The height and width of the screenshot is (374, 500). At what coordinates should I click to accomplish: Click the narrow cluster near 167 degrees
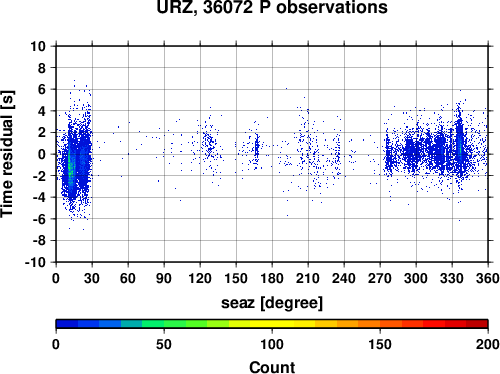click(x=256, y=148)
